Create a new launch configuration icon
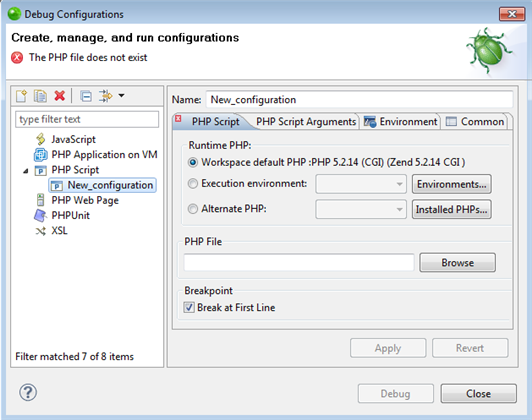 21,96
